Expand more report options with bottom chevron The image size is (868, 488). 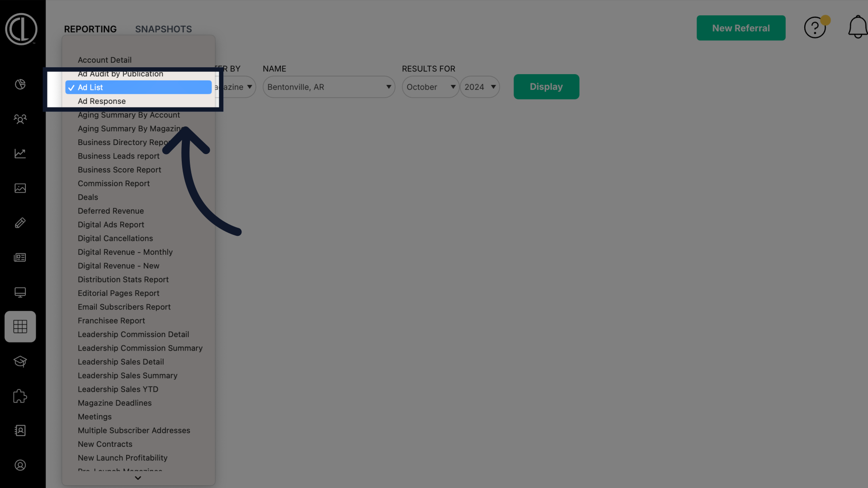point(138,478)
